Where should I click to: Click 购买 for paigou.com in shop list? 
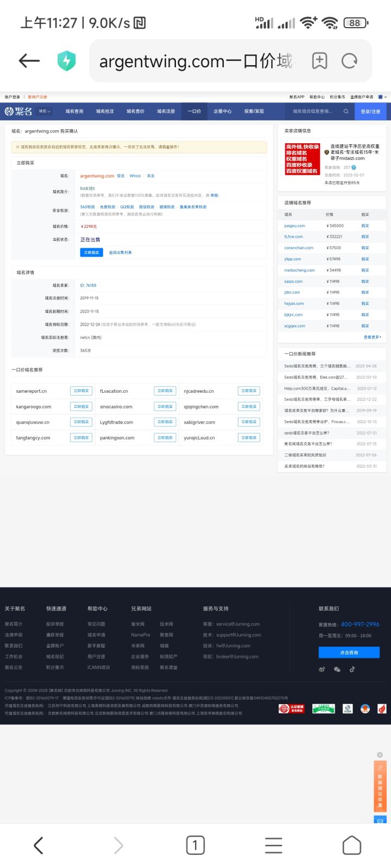(x=365, y=226)
